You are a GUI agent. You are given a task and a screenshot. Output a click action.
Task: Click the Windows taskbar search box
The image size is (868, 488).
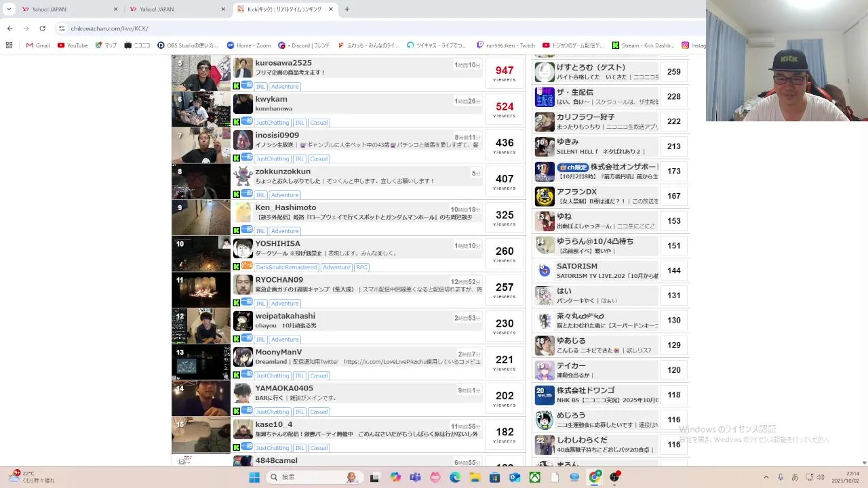(315, 477)
